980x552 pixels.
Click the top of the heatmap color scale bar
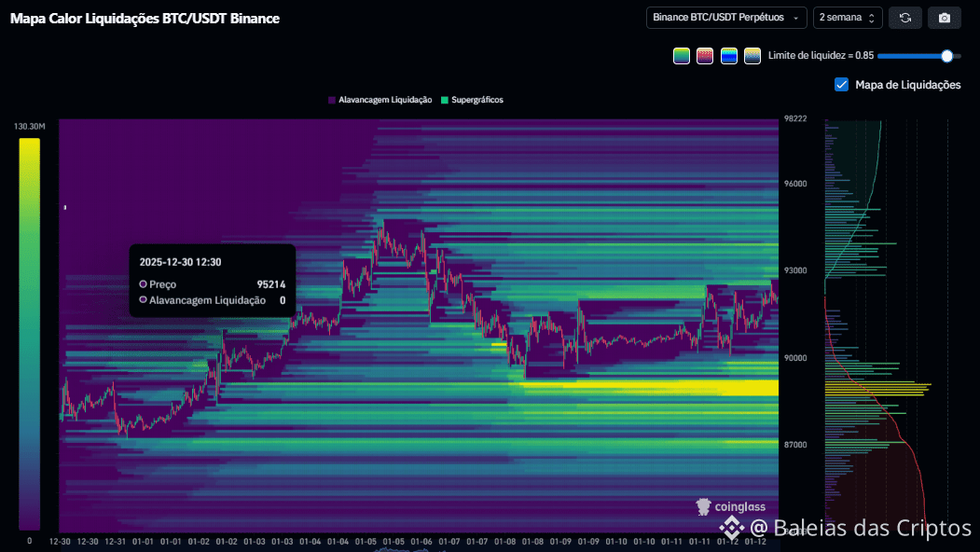[x=29, y=142]
